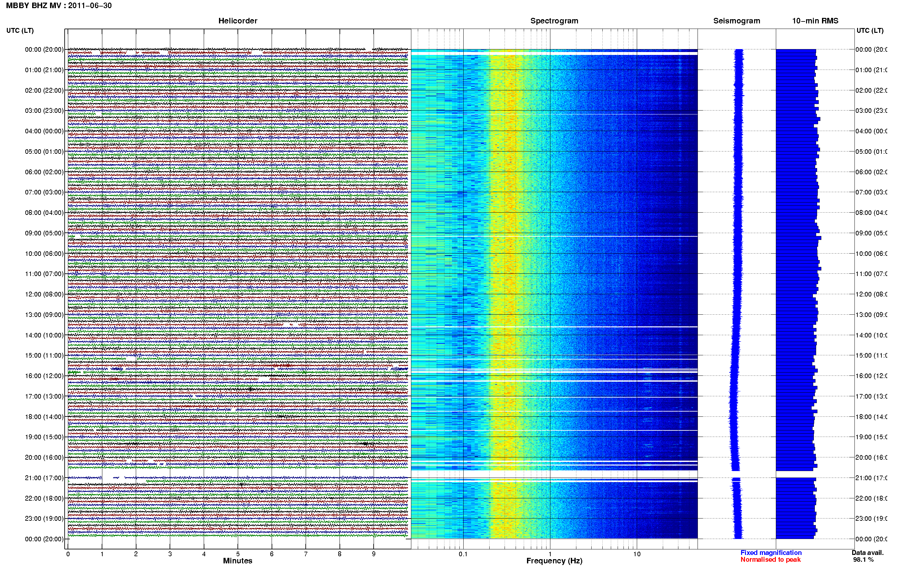This screenshot has height=578, width=924.
Task: Click the '1' tick on the Frequency axis
Action: [x=550, y=554]
